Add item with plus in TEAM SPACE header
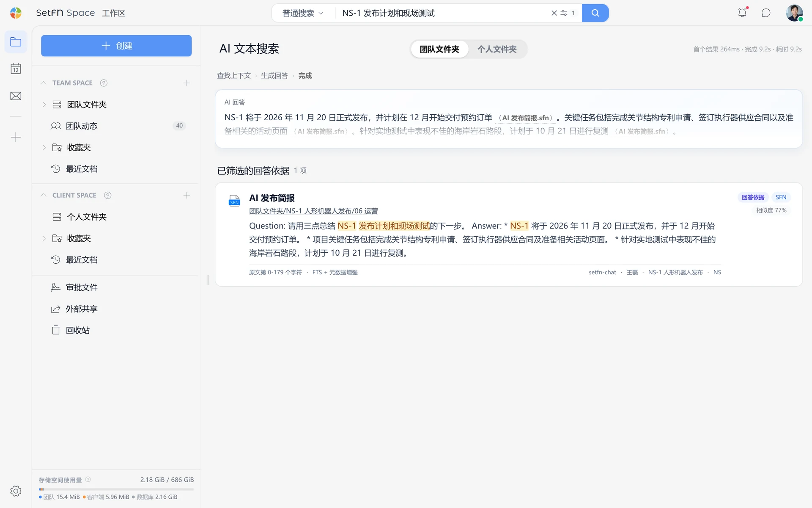The height and width of the screenshot is (508, 812). click(x=187, y=83)
